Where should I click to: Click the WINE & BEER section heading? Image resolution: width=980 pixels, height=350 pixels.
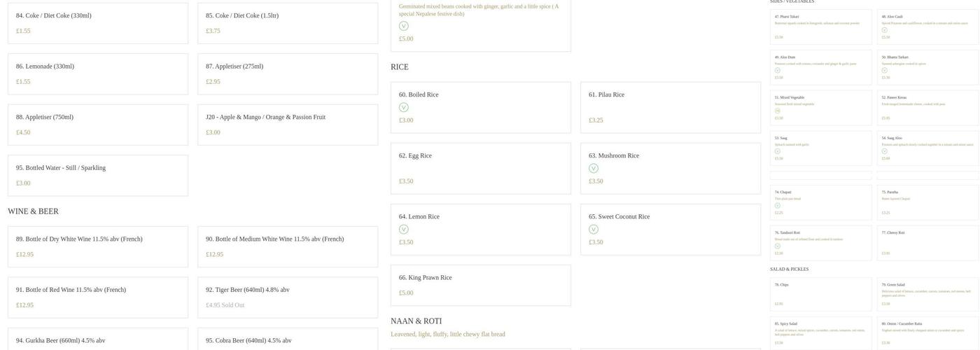33,211
